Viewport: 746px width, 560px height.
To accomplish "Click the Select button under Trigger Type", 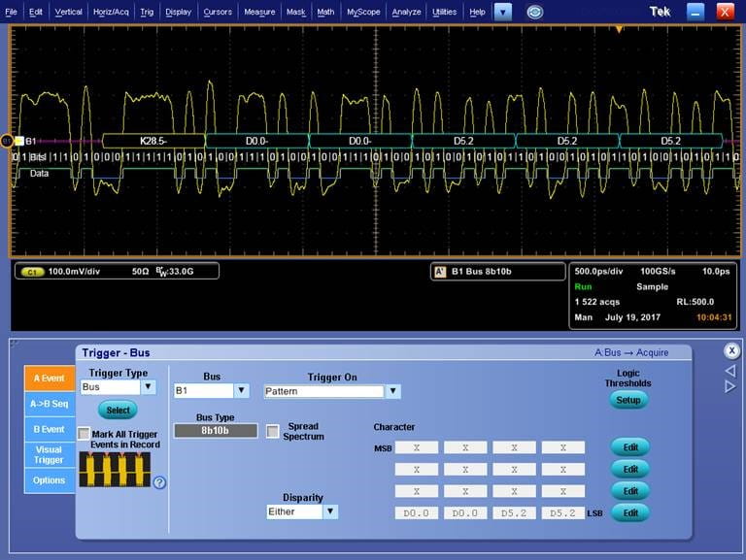I will tap(118, 411).
